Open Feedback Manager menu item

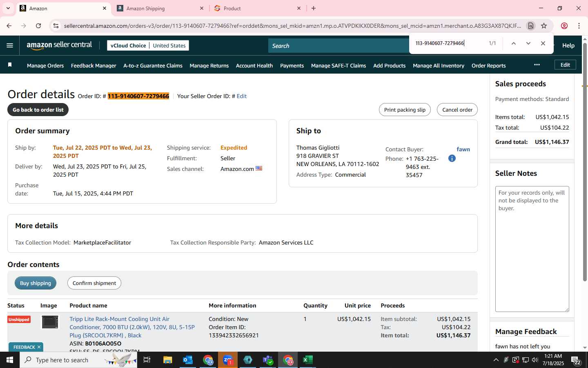point(94,65)
